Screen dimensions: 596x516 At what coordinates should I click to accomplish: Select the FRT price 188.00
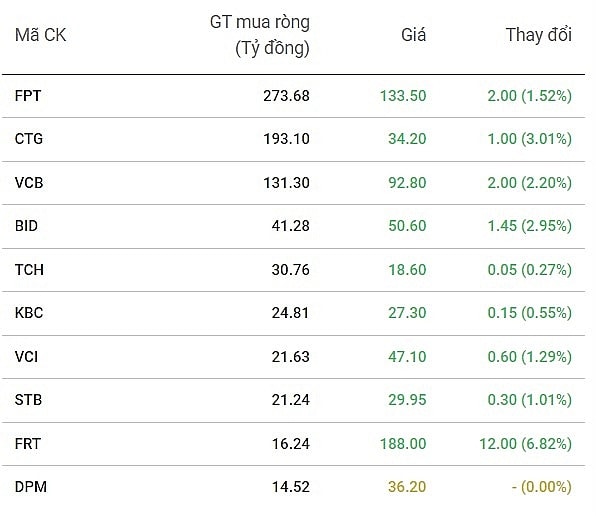point(403,444)
